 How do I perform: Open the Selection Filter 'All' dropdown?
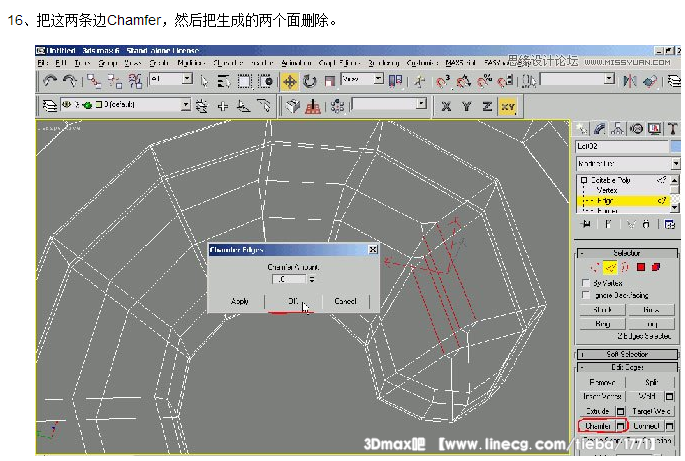coord(170,80)
